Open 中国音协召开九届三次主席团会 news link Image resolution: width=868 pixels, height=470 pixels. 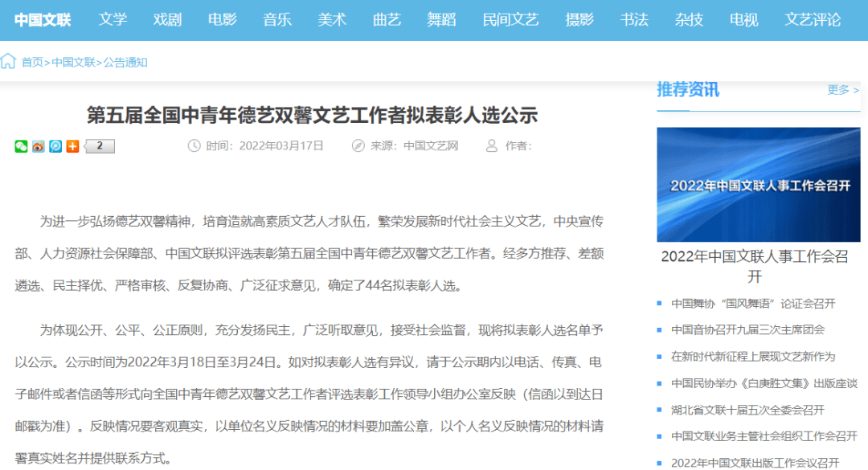[x=748, y=330]
